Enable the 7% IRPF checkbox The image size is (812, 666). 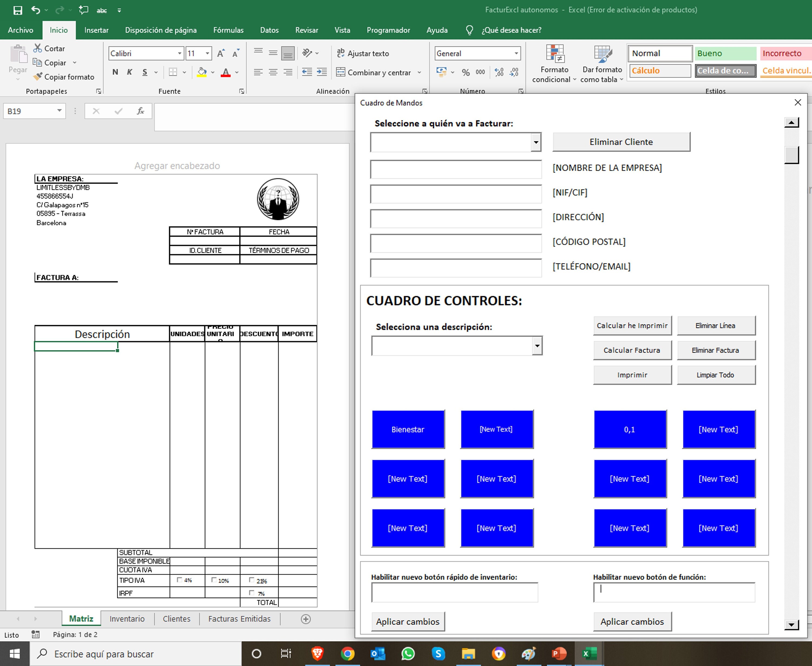coord(252,592)
